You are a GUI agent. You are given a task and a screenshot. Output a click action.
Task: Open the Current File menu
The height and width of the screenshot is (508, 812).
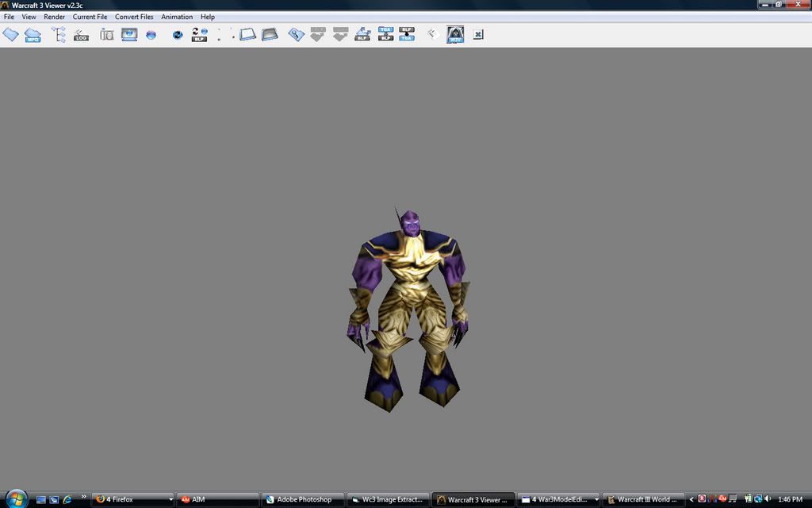[x=90, y=17]
